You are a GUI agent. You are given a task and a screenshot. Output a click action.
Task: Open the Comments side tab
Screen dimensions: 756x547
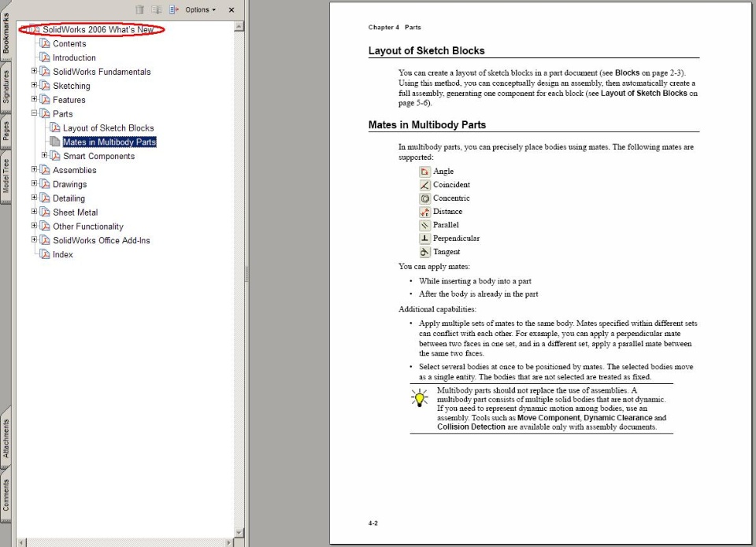click(6, 495)
